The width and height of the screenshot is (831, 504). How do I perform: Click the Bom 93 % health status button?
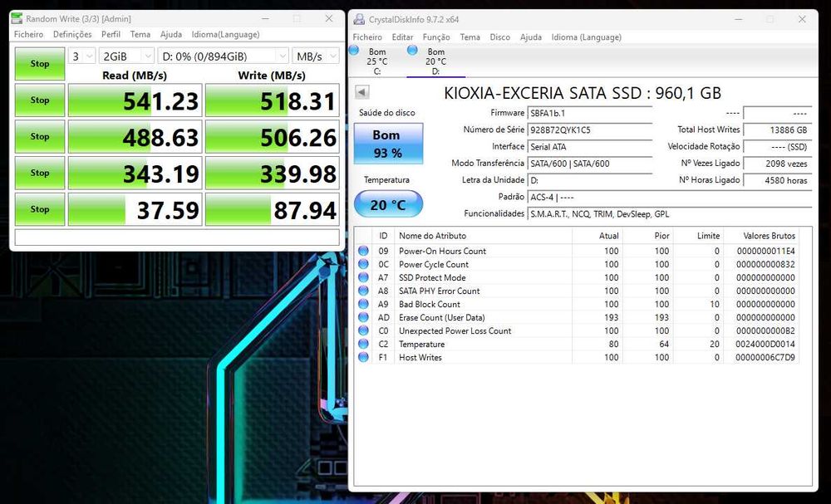click(388, 144)
